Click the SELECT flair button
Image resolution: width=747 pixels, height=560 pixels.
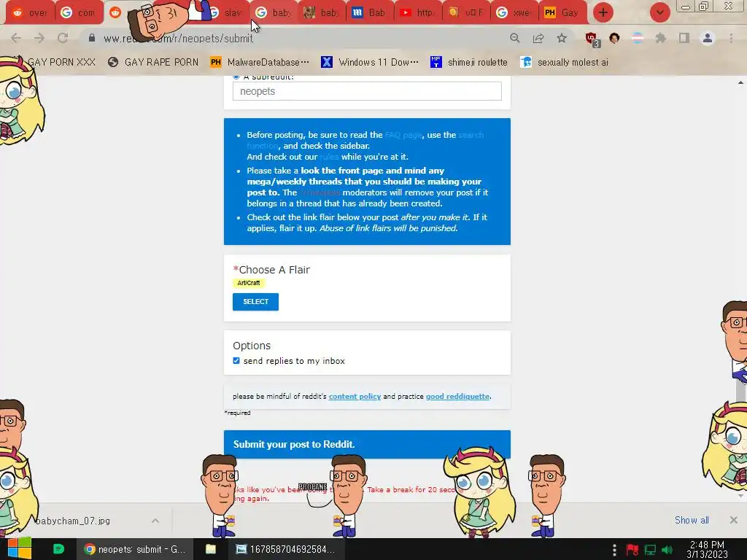point(255,301)
